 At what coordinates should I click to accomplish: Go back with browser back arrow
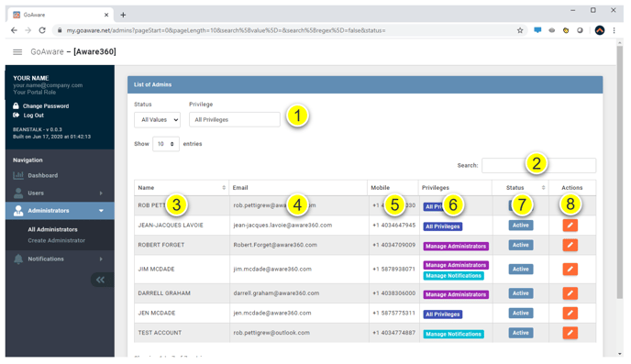[x=14, y=30]
